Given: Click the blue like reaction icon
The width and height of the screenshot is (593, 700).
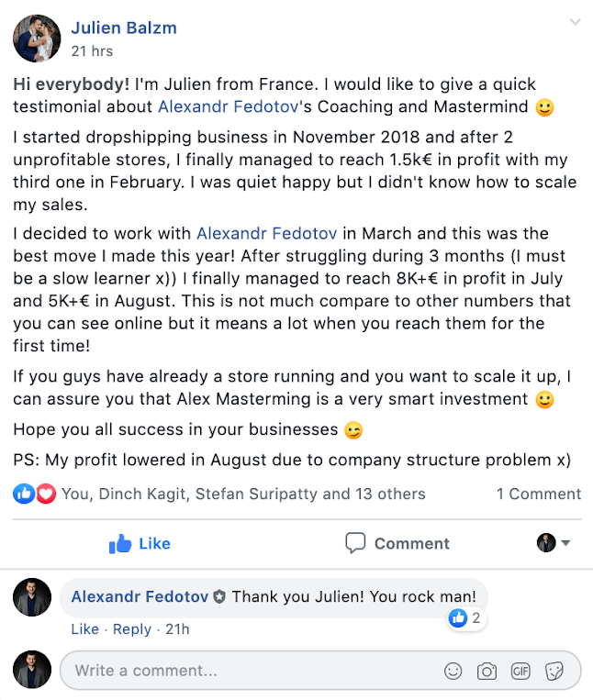Looking at the screenshot, I should (x=24, y=494).
